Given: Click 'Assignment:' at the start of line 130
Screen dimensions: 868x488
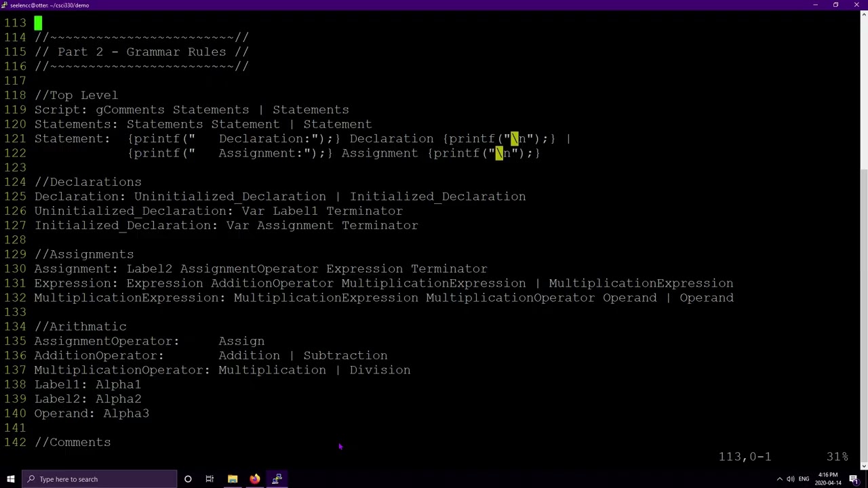Looking at the screenshot, I should tap(76, 268).
